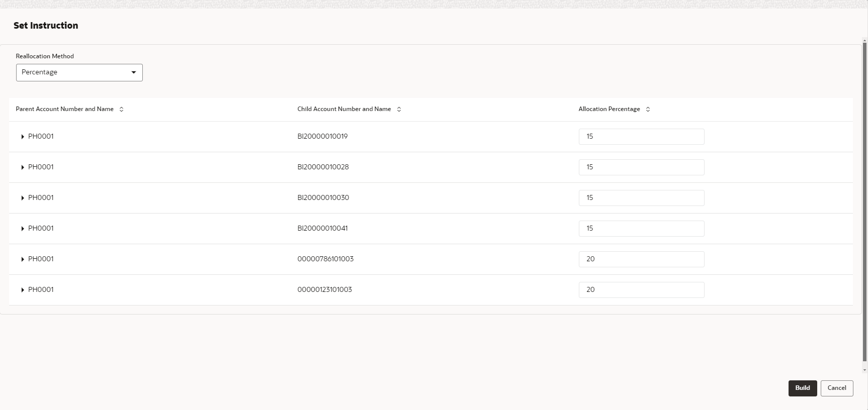Select child account 00000123101003 text
868x410 pixels.
[x=324, y=289]
